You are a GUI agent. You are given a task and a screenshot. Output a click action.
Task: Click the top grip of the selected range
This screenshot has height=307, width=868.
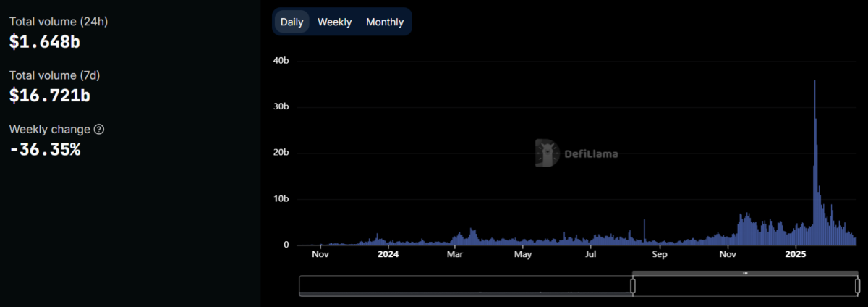pos(745,273)
